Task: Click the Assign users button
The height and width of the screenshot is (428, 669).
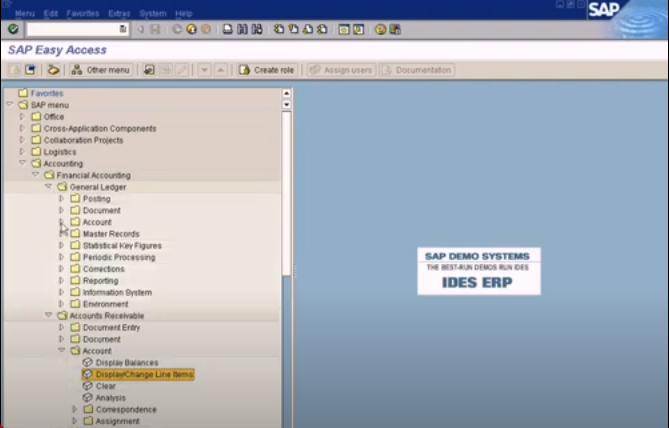Action: (341, 70)
